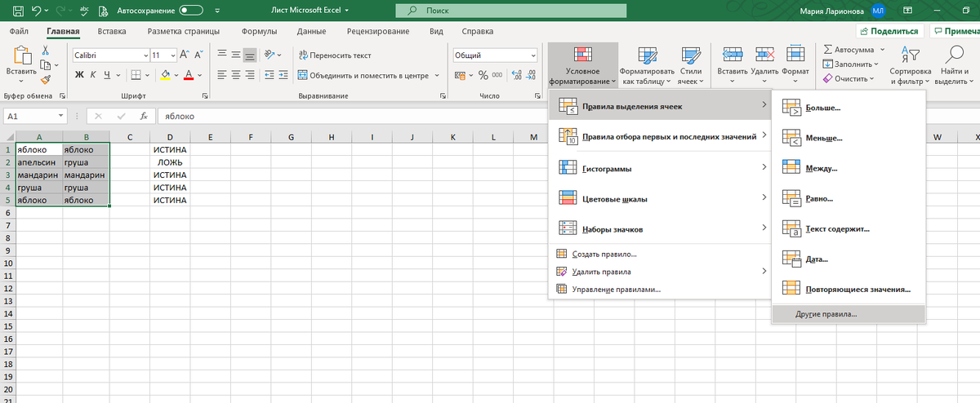Open Форматировать как таблицу gallery
Viewport: 980px width, 403px height.
pyautogui.click(x=648, y=64)
